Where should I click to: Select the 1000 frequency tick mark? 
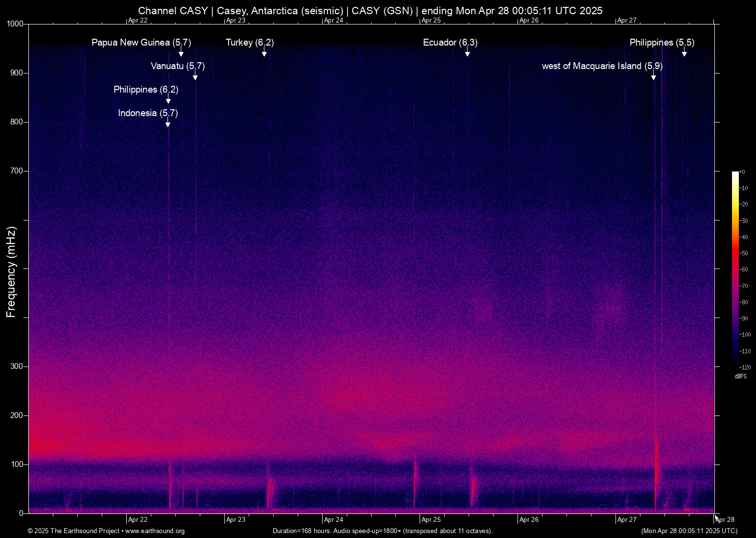point(15,23)
